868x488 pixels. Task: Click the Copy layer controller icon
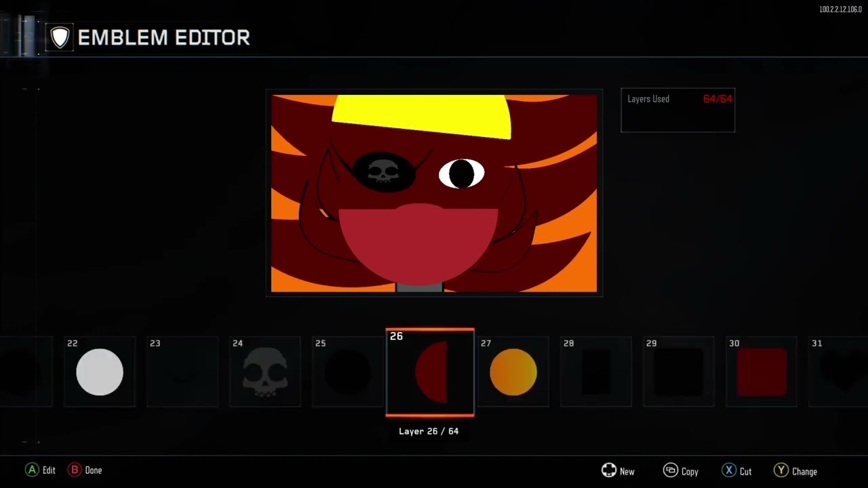pos(671,470)
